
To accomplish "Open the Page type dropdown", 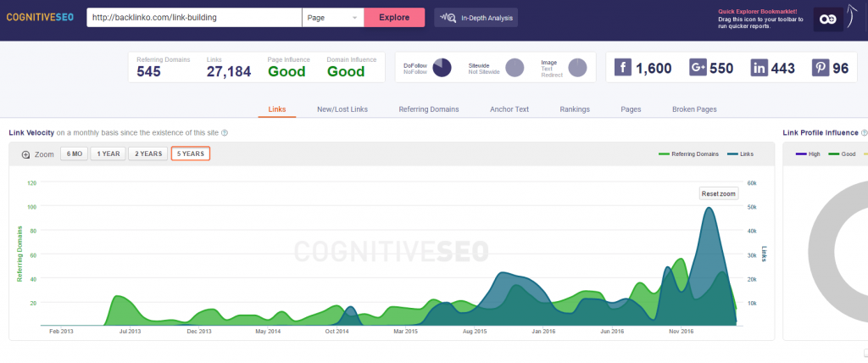I will [x=332, y=17].
